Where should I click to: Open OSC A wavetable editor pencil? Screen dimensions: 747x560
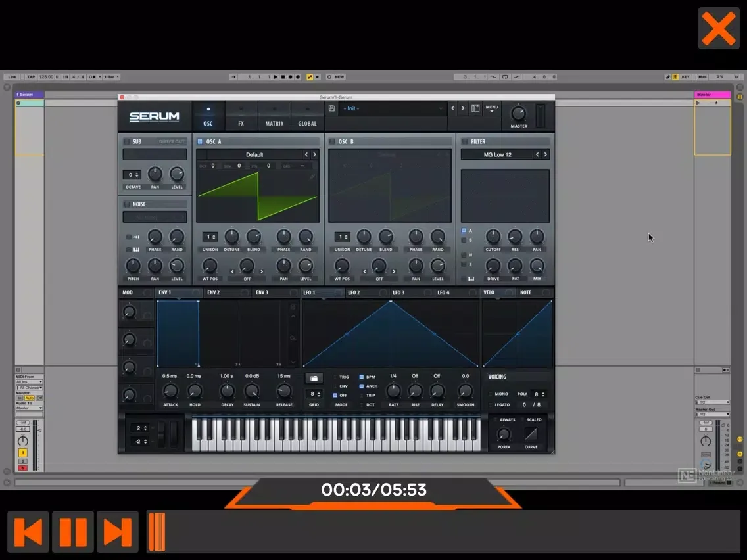(312, 177)
